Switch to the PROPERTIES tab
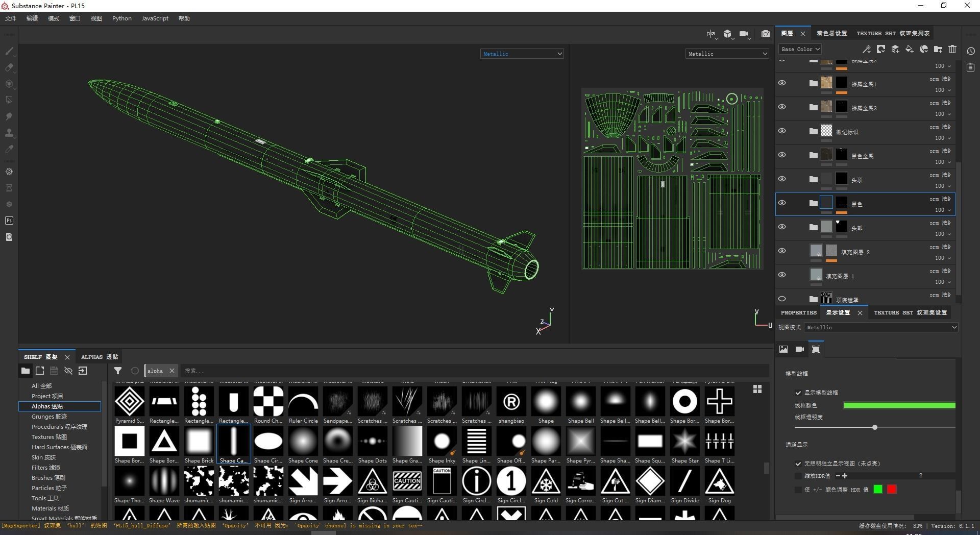The width and height of the screenshot is (980, 535). pos(798,312)
